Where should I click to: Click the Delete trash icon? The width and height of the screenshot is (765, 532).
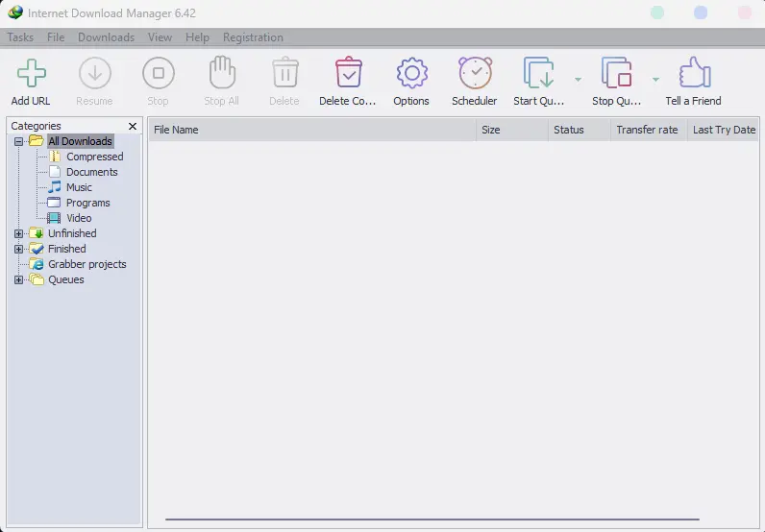coord(284,73)
